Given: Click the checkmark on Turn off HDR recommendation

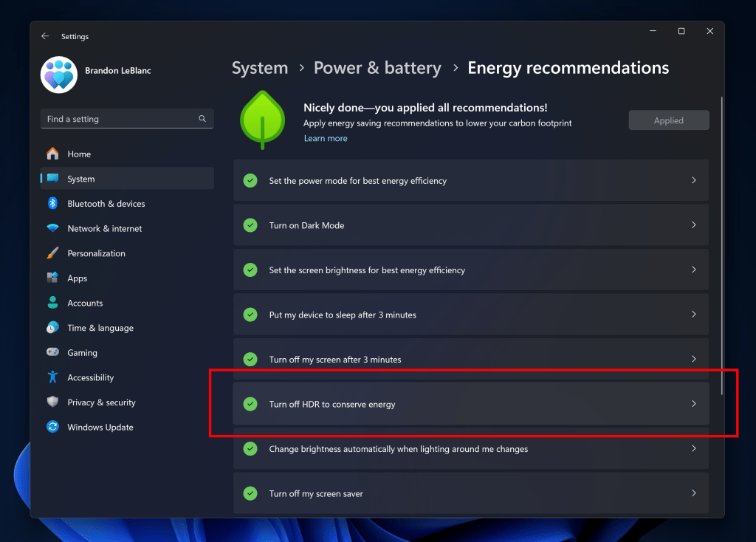Looking at the screenshot, I should pos(250,405).
